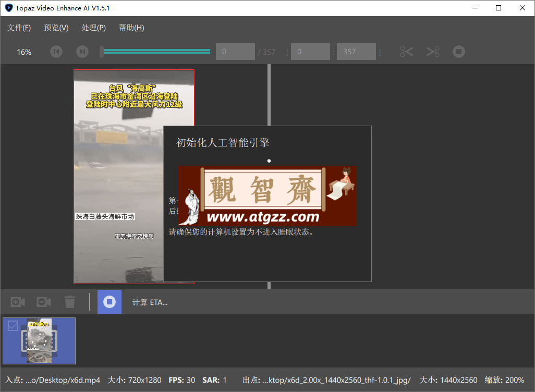Click the crossed-scissors clear trim icon
This screenshot has width=535, height=392.
[433, 52]
